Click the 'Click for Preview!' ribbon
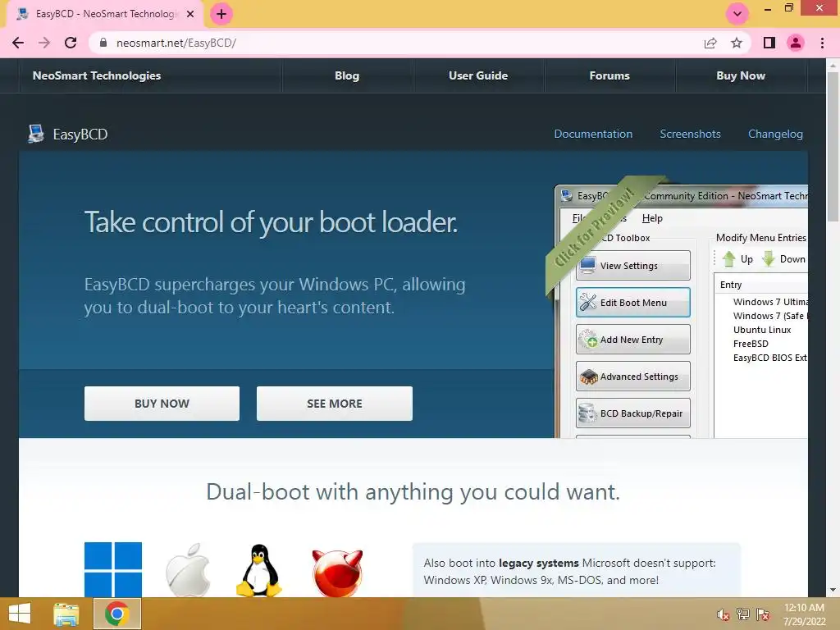 (596, 228)
